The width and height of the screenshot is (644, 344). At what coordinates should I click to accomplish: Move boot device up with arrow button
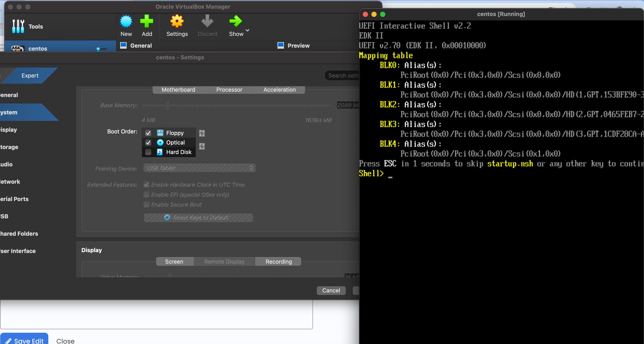click(202, 133)
